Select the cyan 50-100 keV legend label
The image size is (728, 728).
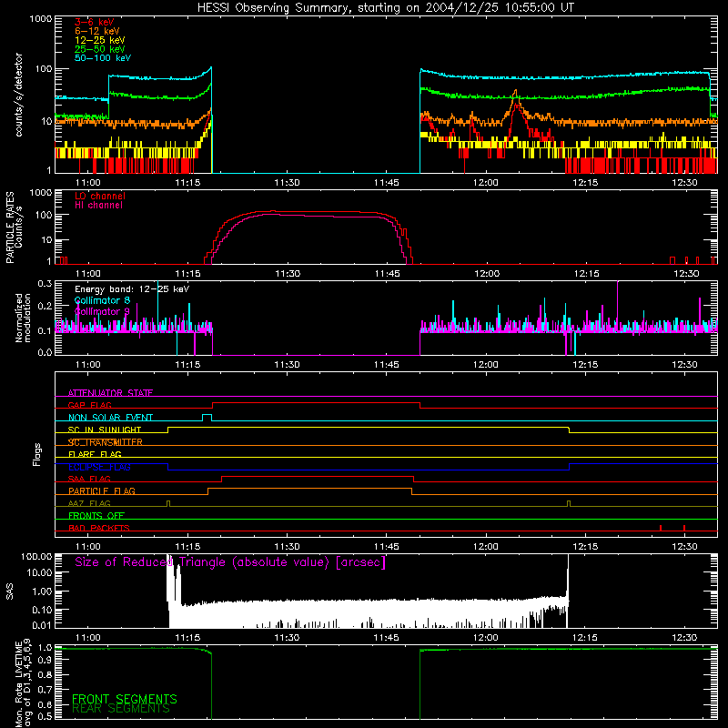[103, 58]
